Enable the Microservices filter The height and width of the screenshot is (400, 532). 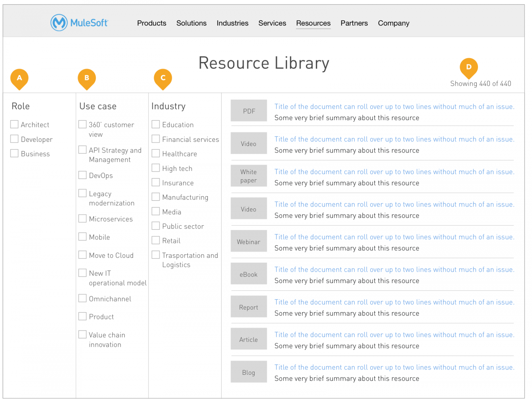(x=82, y=218)
